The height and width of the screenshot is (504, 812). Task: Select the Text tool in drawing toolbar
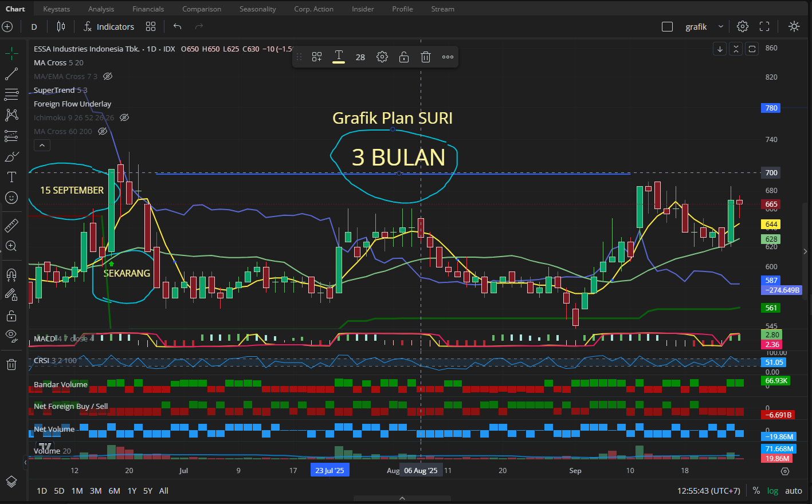(11, 176)
